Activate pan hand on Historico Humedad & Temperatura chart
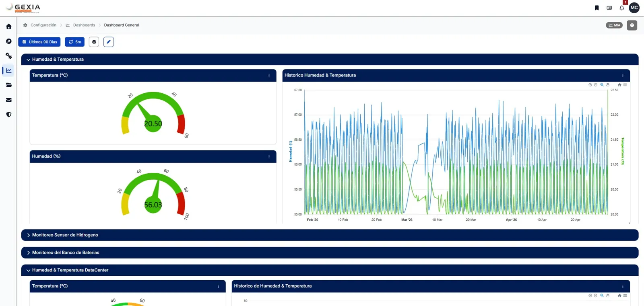This screenshot has height=306, width=644. [608, 85]
